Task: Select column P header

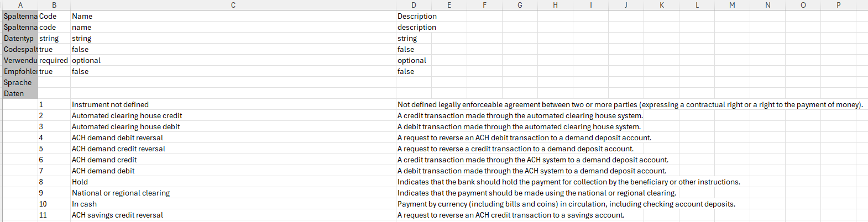Action: pos(838,5)
